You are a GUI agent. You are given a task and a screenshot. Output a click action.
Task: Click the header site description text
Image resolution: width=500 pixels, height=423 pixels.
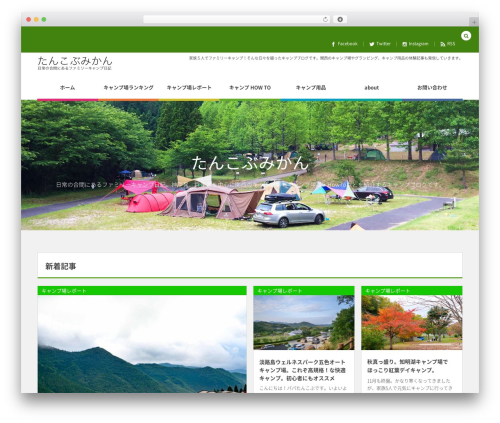click(325, 58)
